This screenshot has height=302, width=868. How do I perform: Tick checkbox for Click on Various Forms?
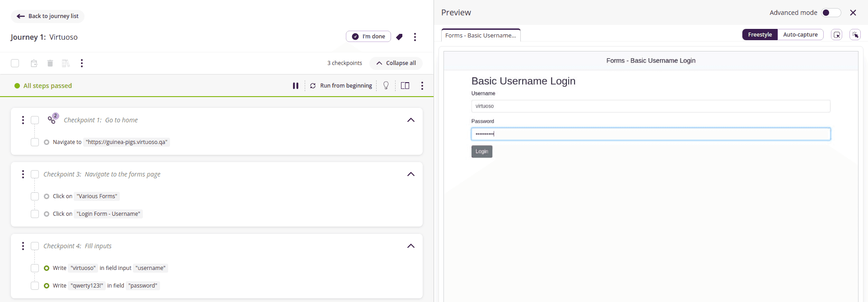[35, 196]
